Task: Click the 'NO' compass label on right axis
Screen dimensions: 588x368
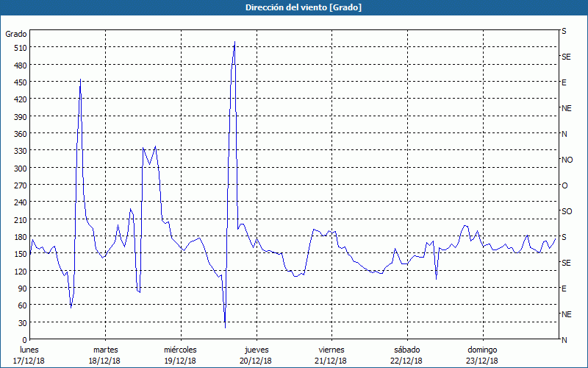Action: 567,160
